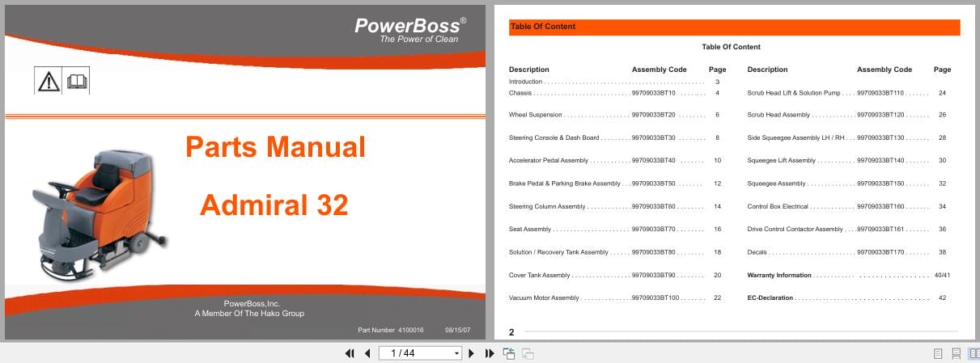Open the Squeegee Lift Assembly entry
This screenshot has width=980, height=363.
coord(782,161)
